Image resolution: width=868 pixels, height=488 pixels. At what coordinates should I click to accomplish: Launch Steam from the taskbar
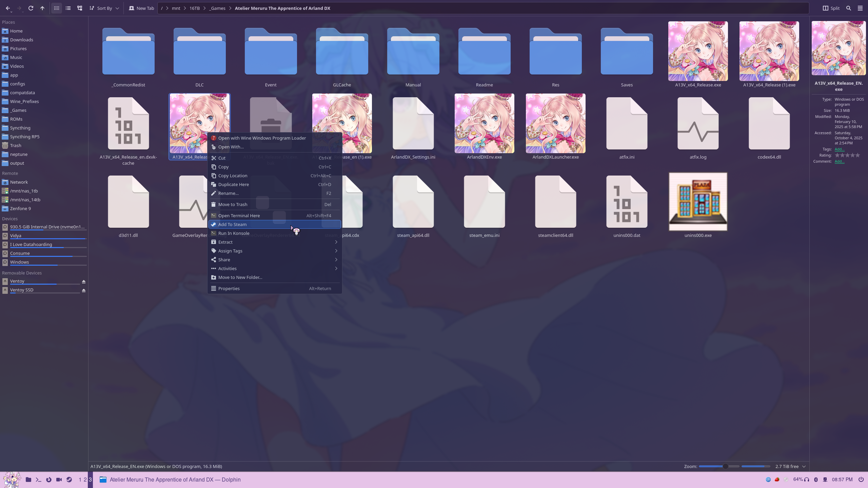(x=69, y=480)
